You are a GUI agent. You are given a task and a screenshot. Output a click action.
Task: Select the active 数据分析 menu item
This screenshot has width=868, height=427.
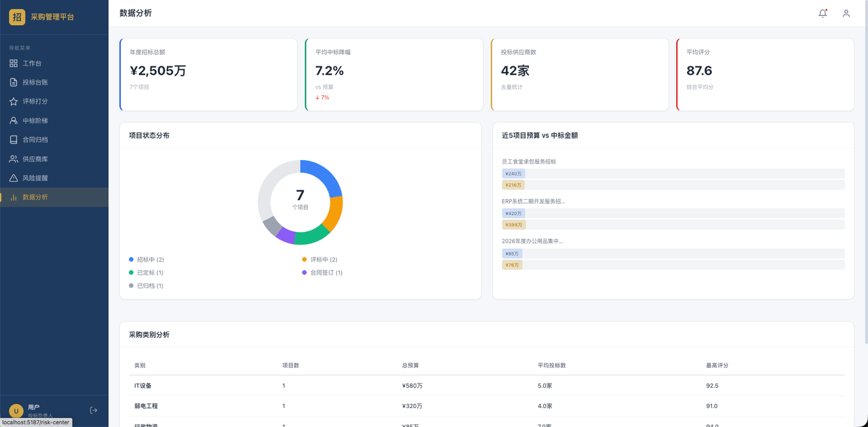54,197
